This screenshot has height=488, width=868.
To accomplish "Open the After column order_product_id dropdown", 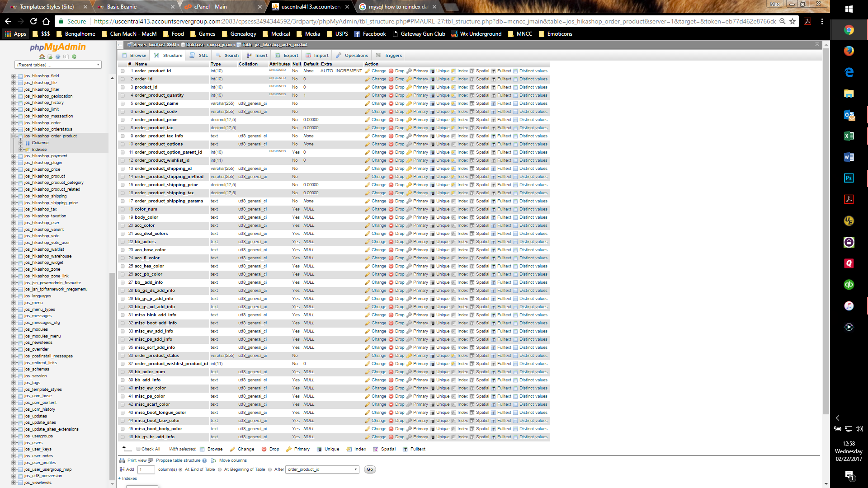I will pos(322,469).
